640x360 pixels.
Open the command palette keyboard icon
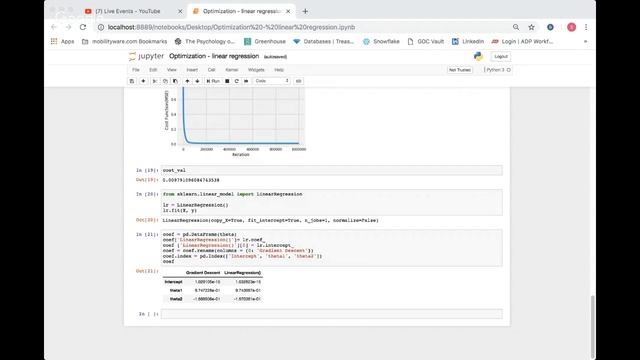pos(299,81)
